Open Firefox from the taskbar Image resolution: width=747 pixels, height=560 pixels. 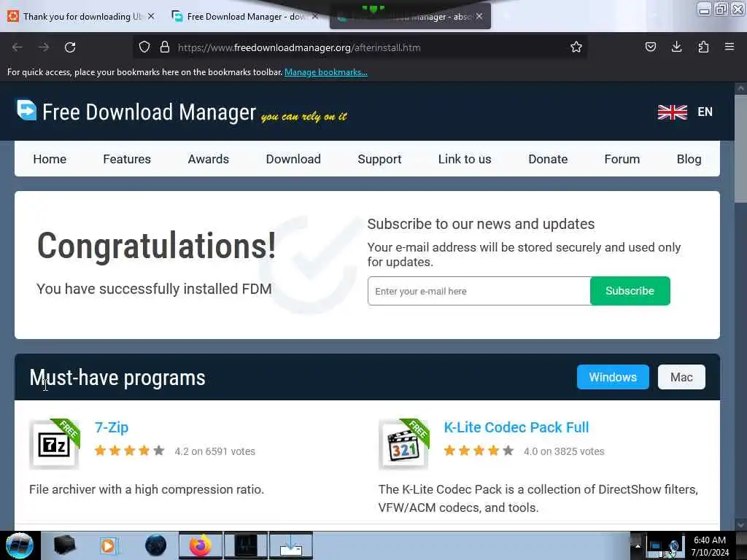(200, 545)
